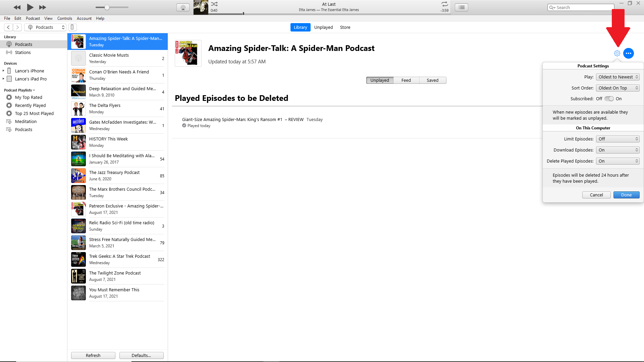Toggle the Subscribed switch

pyautogui.click(x=609, y=99)
